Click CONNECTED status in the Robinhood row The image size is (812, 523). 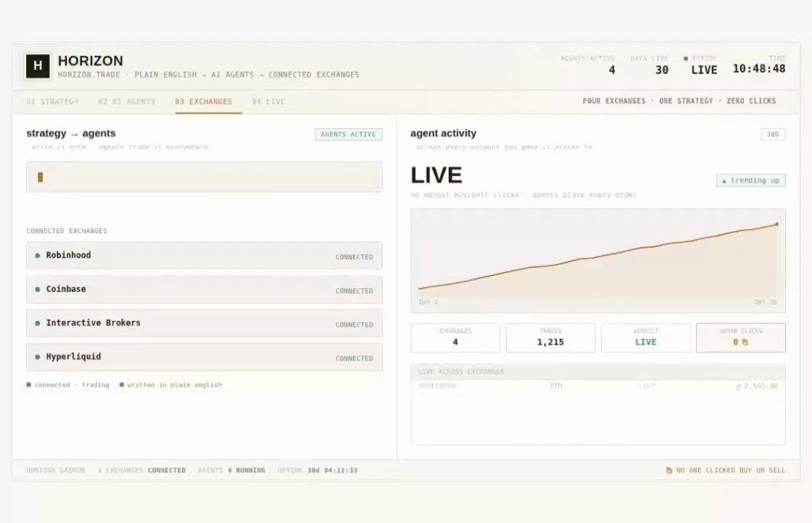[x=354, y=257]
